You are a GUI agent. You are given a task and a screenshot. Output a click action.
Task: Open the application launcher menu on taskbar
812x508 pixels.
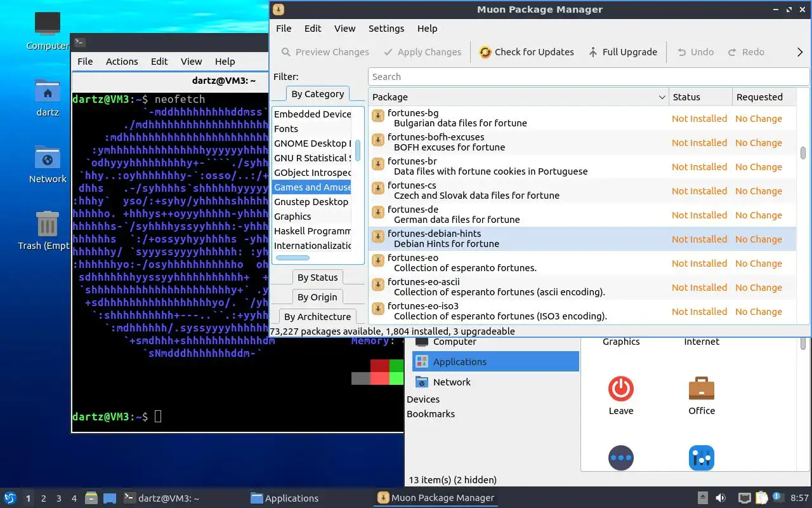pos(10,498)
